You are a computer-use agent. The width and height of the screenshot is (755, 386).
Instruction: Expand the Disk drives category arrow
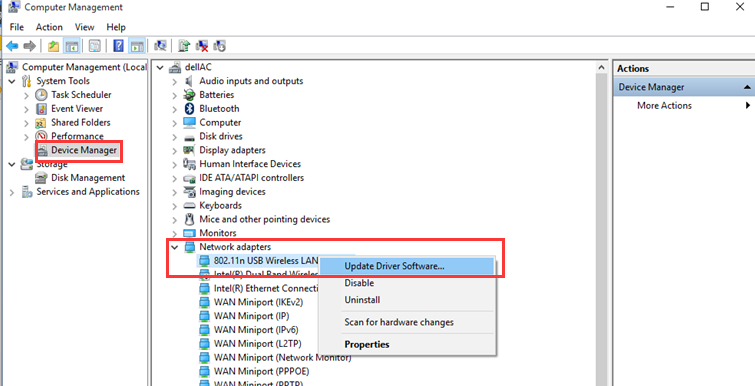pos(175,137)
